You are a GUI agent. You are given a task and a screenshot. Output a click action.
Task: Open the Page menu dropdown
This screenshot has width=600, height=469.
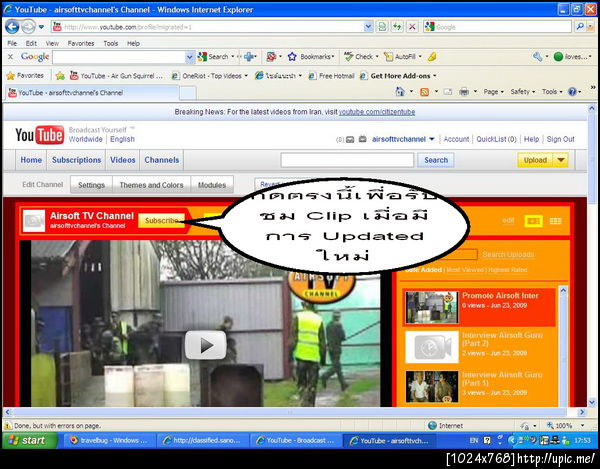pyautogui.click(x=493, y=92)
